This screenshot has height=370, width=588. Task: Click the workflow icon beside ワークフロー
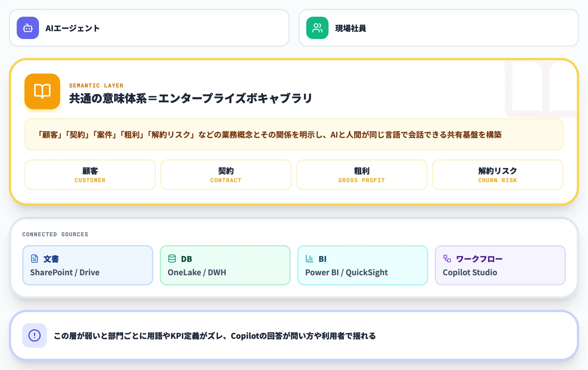click(447, 259)
